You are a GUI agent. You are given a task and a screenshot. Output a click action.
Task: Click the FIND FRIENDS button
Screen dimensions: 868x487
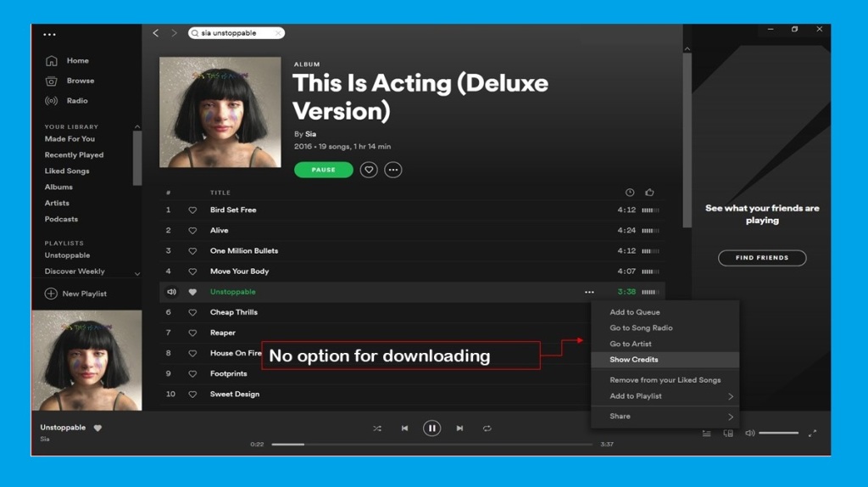[x=762, y=258]
